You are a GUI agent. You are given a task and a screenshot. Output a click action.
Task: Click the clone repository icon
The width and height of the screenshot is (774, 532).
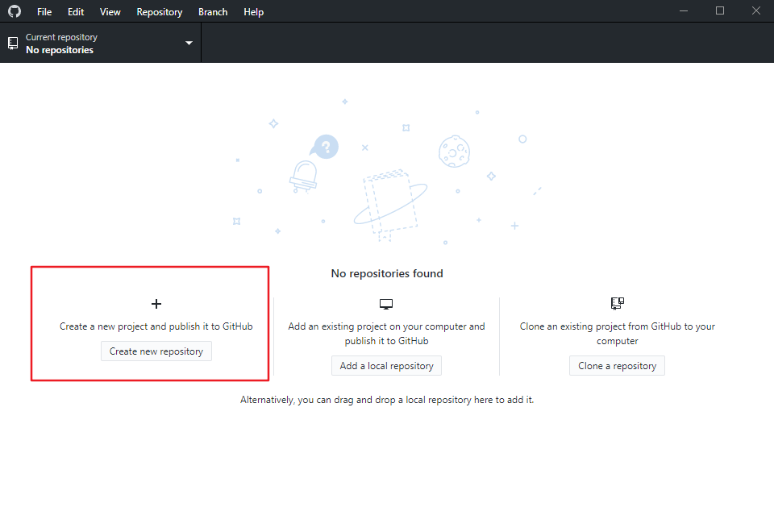[618, 304]
